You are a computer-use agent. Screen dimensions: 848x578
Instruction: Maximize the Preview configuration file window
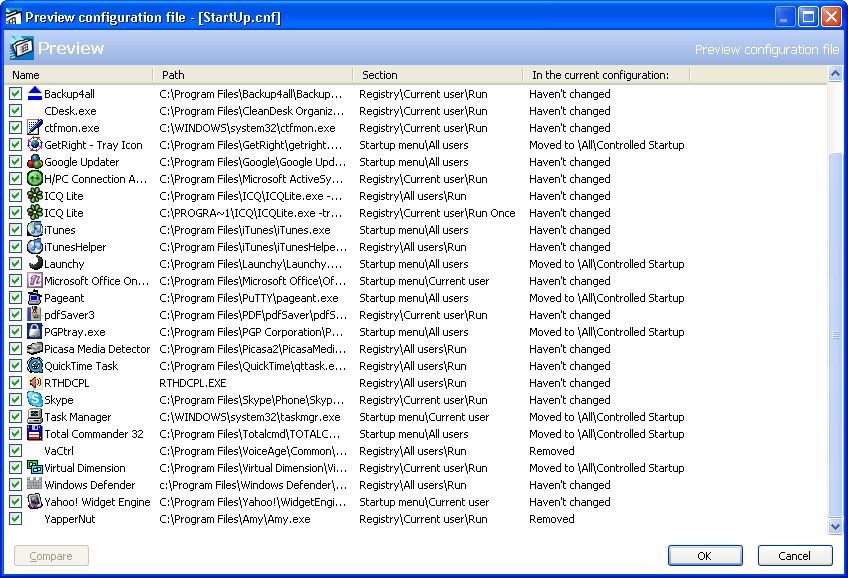[808, 17]
